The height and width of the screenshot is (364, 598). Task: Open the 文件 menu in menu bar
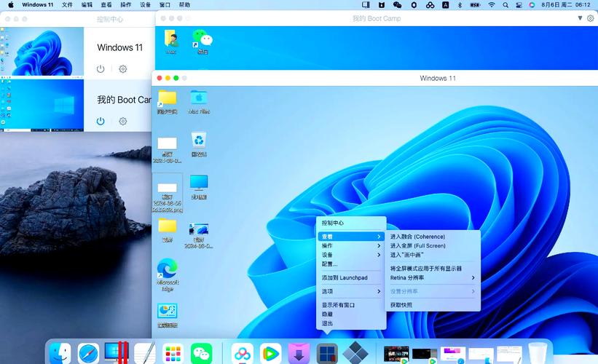pyautogui.click(x=67, y=5)
